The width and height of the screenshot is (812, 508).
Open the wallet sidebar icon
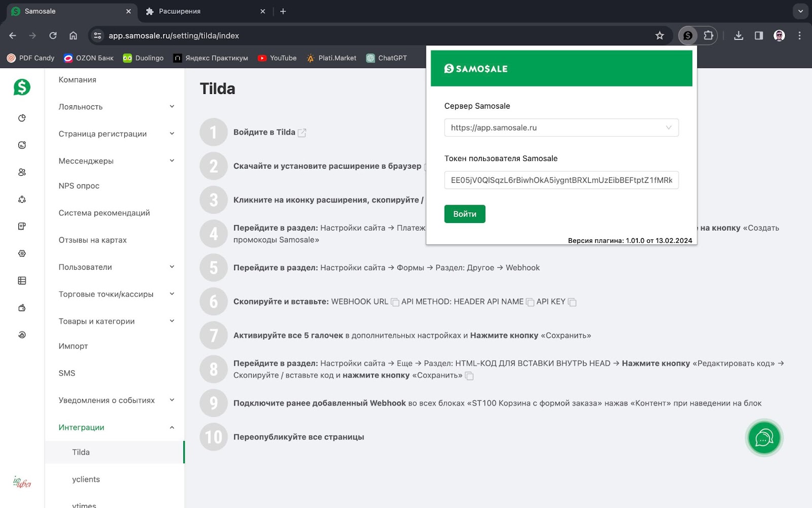(x=22, y=308)
